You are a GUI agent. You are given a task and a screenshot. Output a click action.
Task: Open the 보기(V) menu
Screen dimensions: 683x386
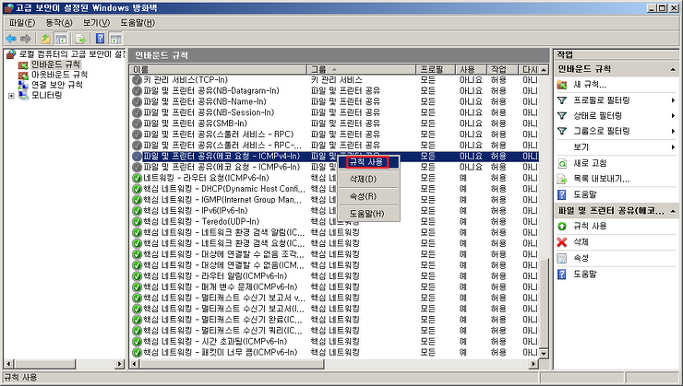(x=96, y=23)
